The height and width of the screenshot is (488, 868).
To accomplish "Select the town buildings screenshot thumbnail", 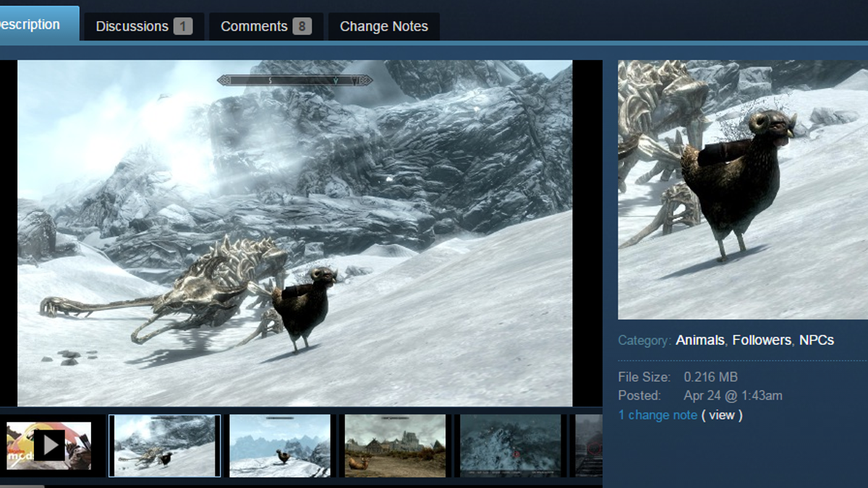I will click(x=395, y=445).
